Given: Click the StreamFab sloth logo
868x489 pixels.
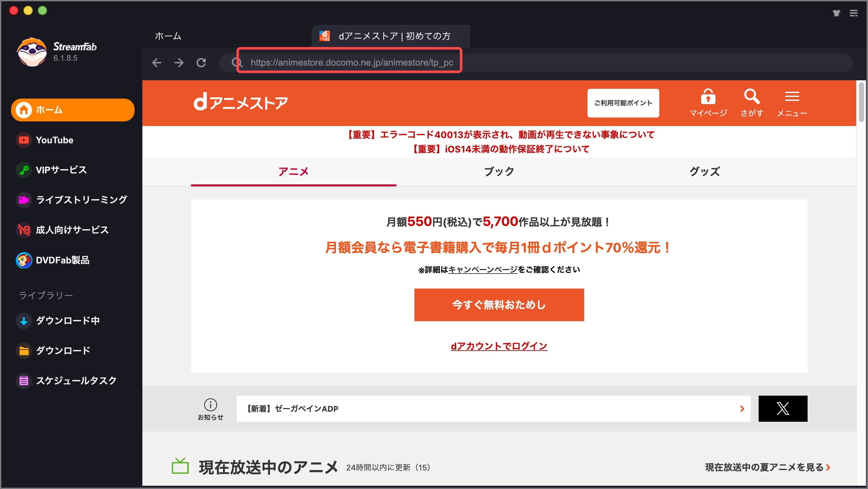Looking at the screenshot, I should coord(32,52).
